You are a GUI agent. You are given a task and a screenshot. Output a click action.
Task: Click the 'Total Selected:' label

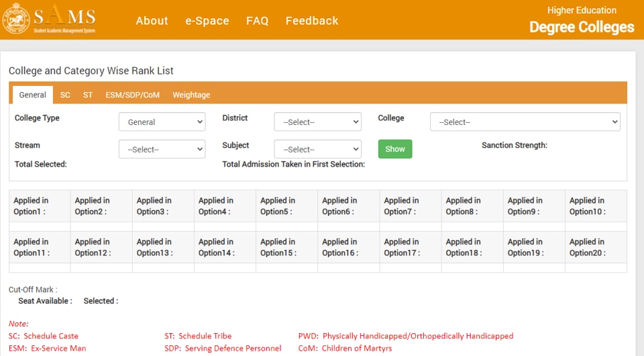coord(41,164)
